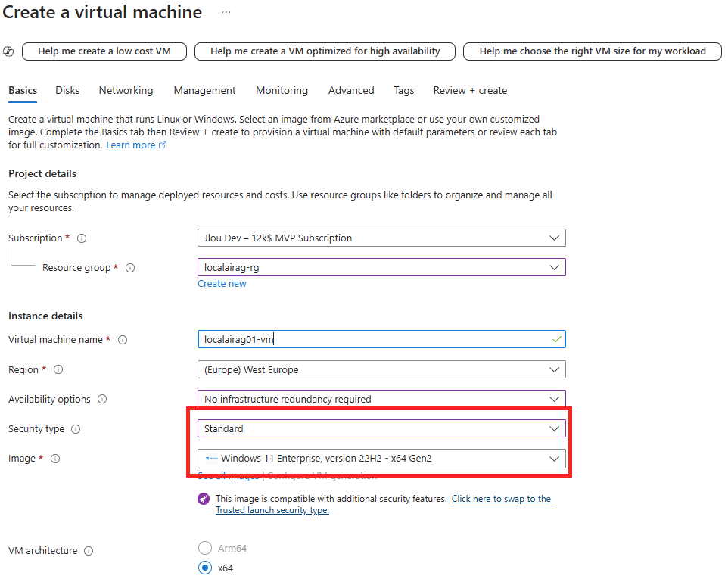
Task: Open the Subscription dropdown
Action: [x=381, y=238]
